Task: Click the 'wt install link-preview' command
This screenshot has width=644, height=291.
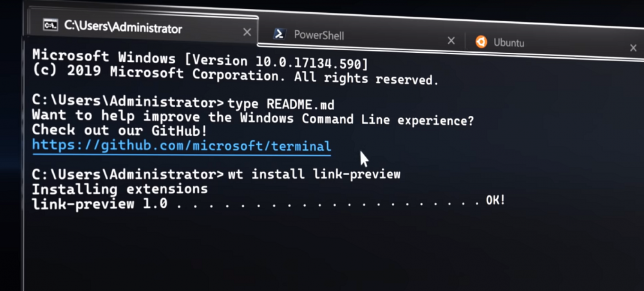Action: pyautogui.click(x=314, y=174)
